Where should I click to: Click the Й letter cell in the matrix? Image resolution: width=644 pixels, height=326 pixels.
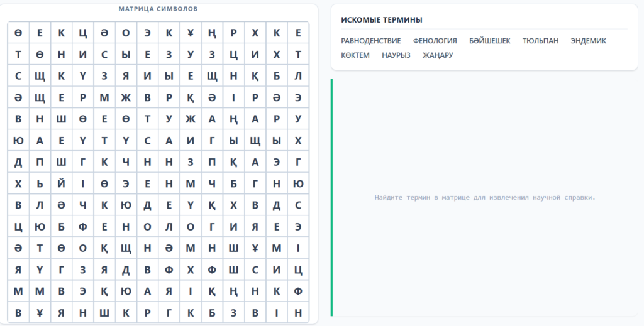pos(61,183)
